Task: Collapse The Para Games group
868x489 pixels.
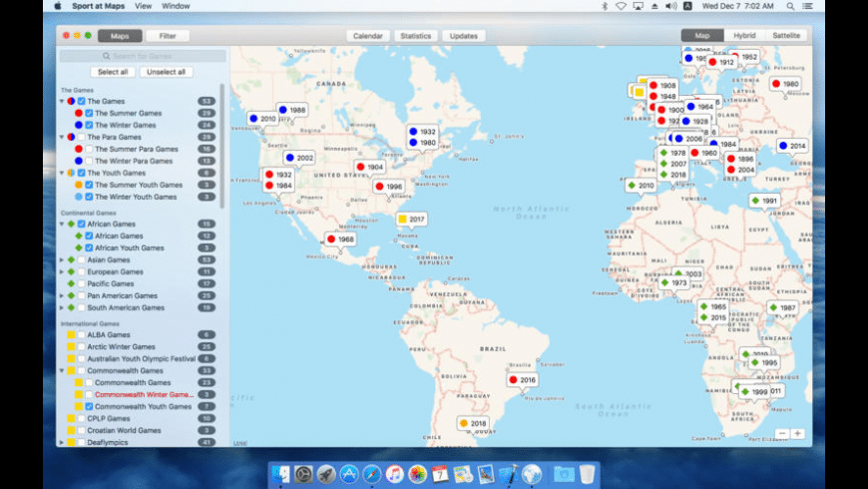Action: pos(62,137)
